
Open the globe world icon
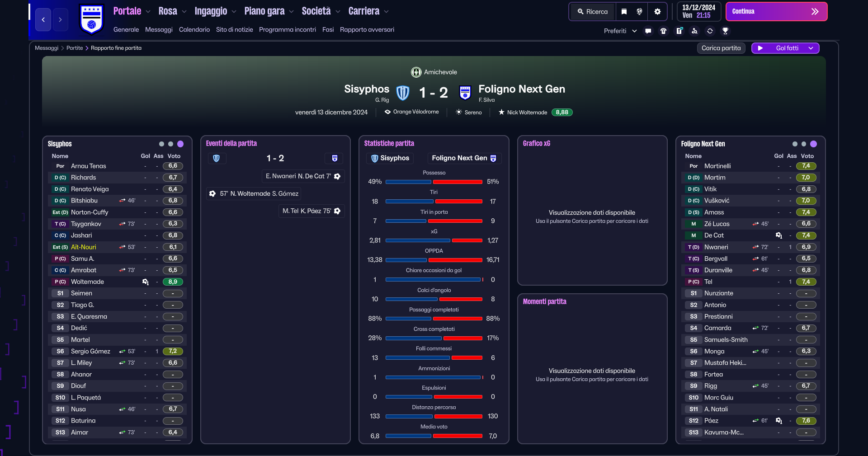pyautogui.click(x=639, y=12)
